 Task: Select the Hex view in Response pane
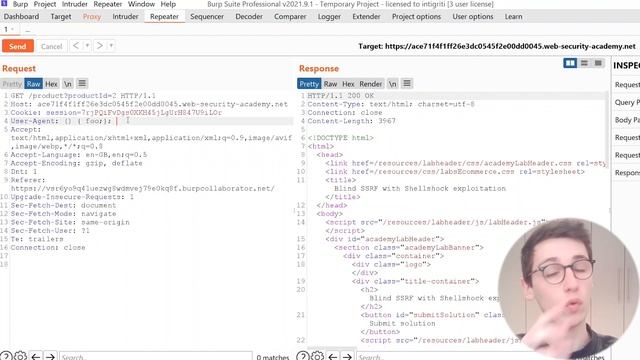click(x=348, y=84)
